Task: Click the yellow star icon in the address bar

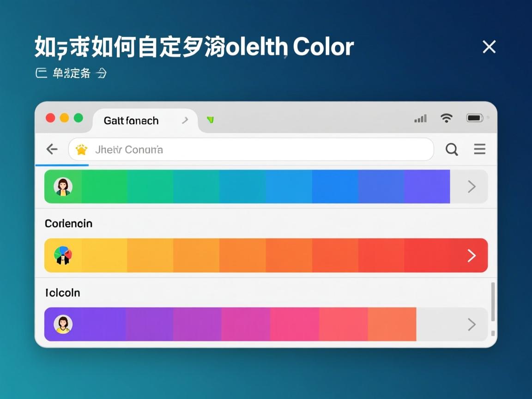Action: (82, 149)
